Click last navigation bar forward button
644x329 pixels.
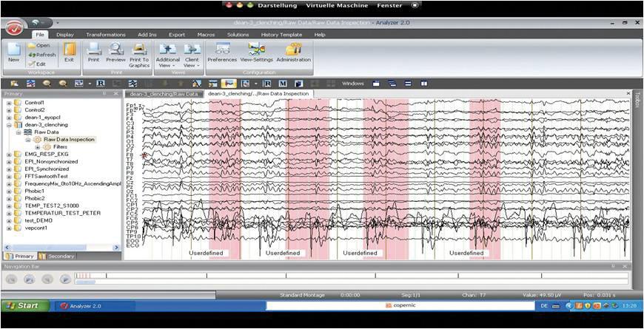pyautogui.click(x=65, y=279)
